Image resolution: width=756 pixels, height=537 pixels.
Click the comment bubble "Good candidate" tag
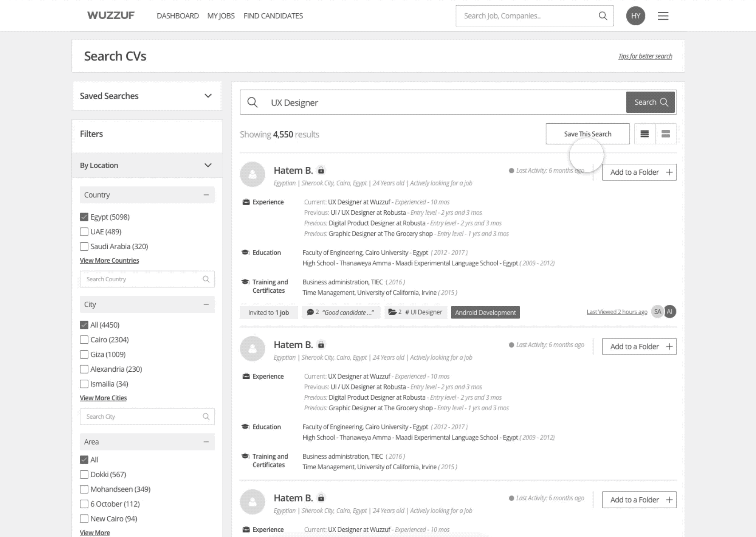point(341,312)
